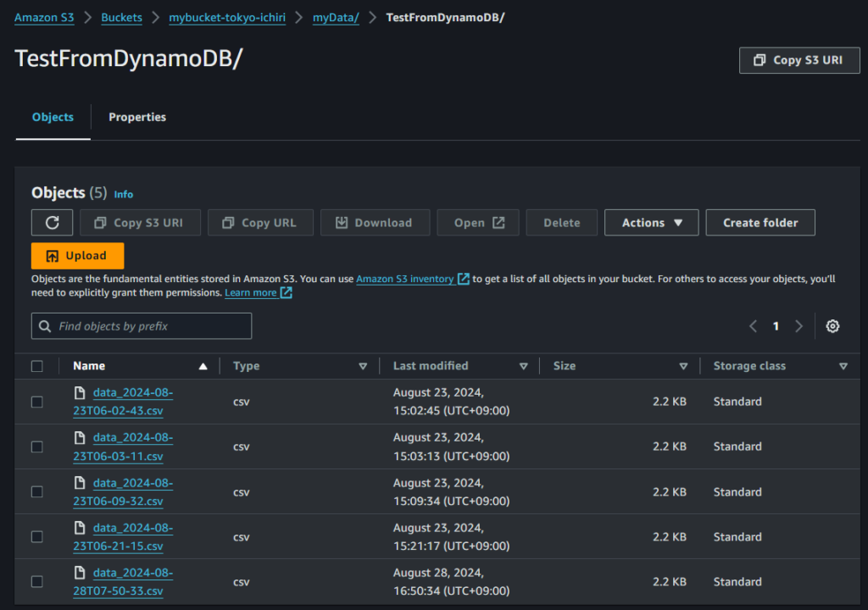The width and height of the screenshot is (868, 610).
Task: Click file icon of data_2024-08-23T06-03-11.csv
Action: coord(80,438)
